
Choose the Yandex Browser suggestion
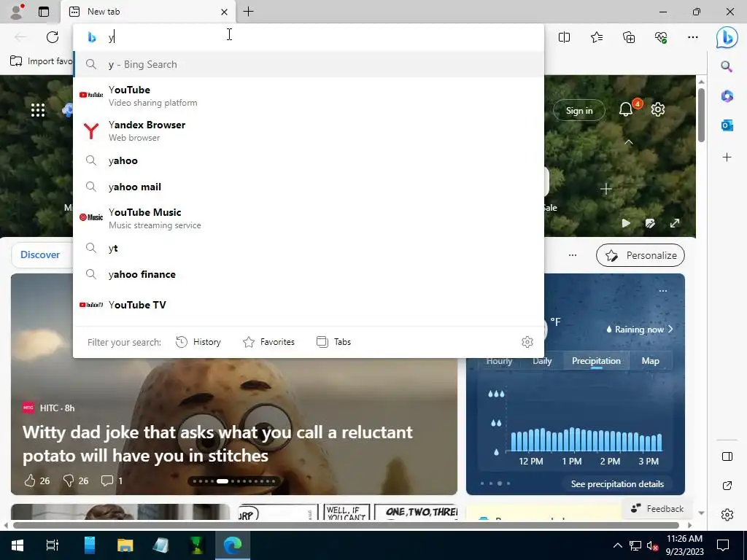(x=309, y=131)
